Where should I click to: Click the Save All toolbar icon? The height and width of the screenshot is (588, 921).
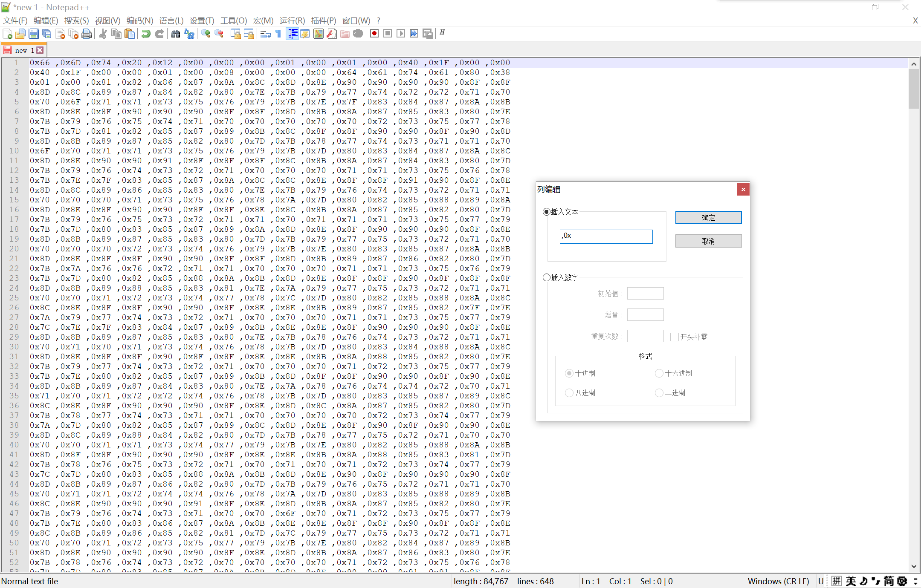[47, 34]
